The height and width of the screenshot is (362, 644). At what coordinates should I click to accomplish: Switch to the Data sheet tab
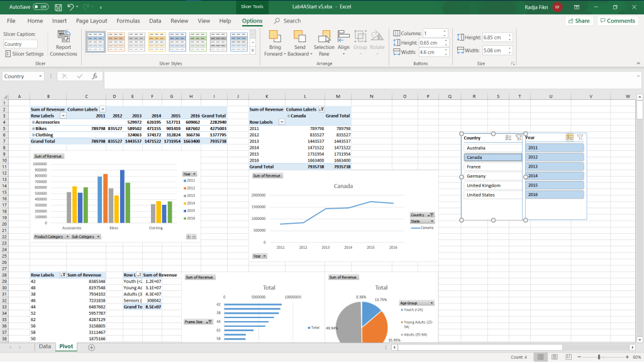tap(45, 347)
